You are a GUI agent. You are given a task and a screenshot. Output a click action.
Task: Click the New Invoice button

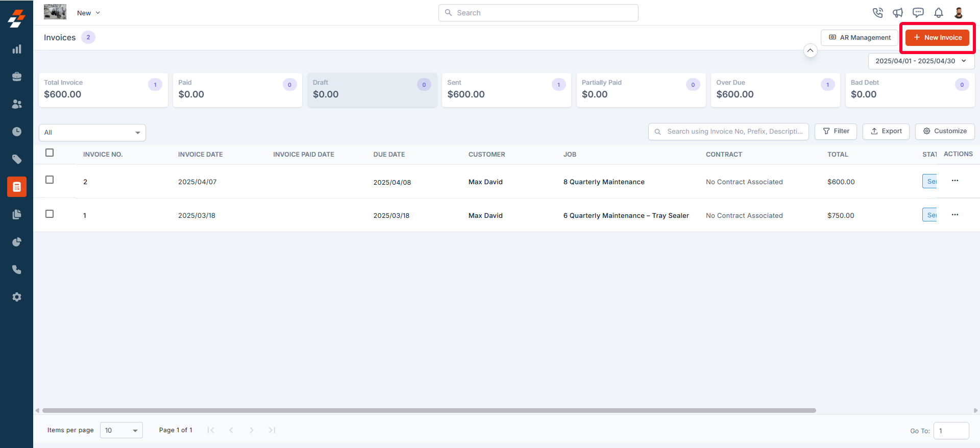[x=937, y=37]
